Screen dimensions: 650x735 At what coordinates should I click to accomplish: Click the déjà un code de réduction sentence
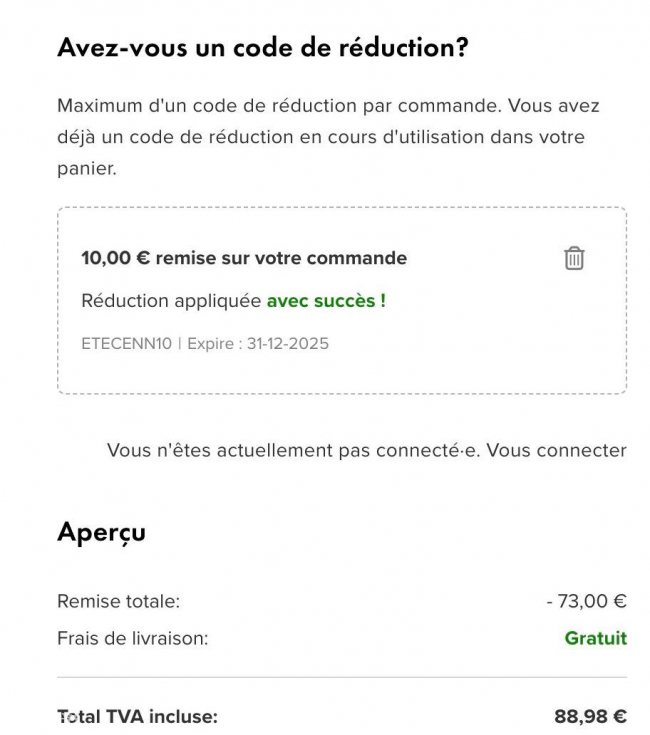pyautogui.click(x=321, y=137)
